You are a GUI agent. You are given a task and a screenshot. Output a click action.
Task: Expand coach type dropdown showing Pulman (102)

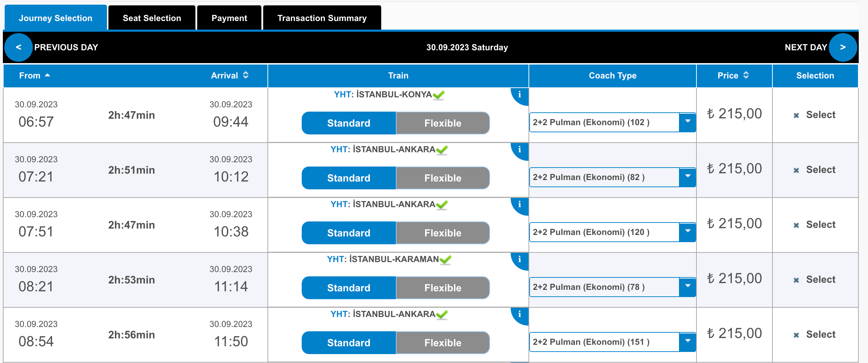click(613, 122)
